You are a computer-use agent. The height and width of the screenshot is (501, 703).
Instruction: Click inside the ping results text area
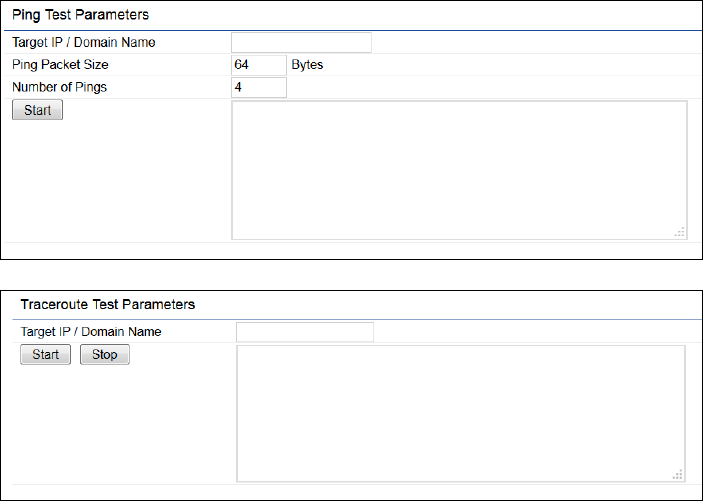pos(458,170)
